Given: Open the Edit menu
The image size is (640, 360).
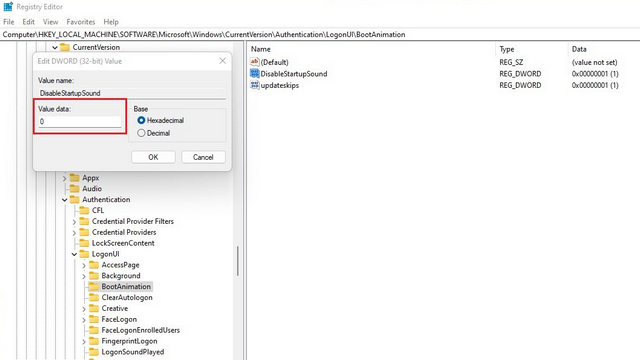Looking at the screenshot, I should pyautogui.click(x=28, y=22).
